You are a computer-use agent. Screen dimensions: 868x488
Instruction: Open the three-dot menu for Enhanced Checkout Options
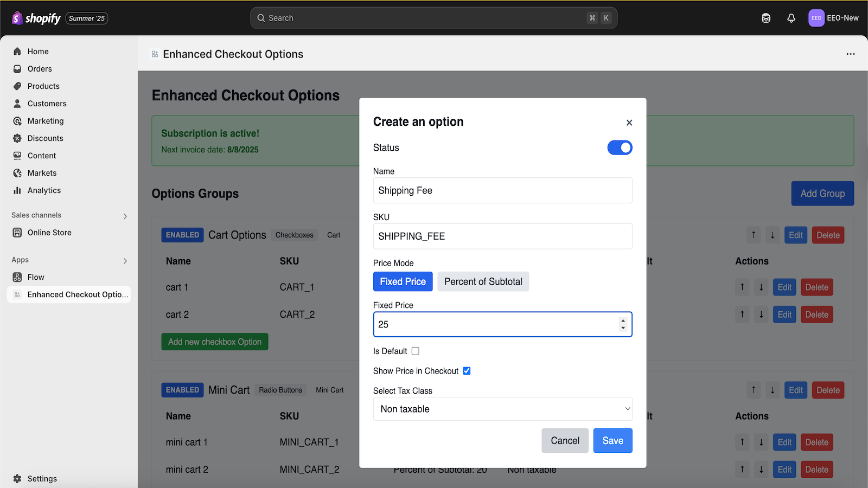[851, 54]
